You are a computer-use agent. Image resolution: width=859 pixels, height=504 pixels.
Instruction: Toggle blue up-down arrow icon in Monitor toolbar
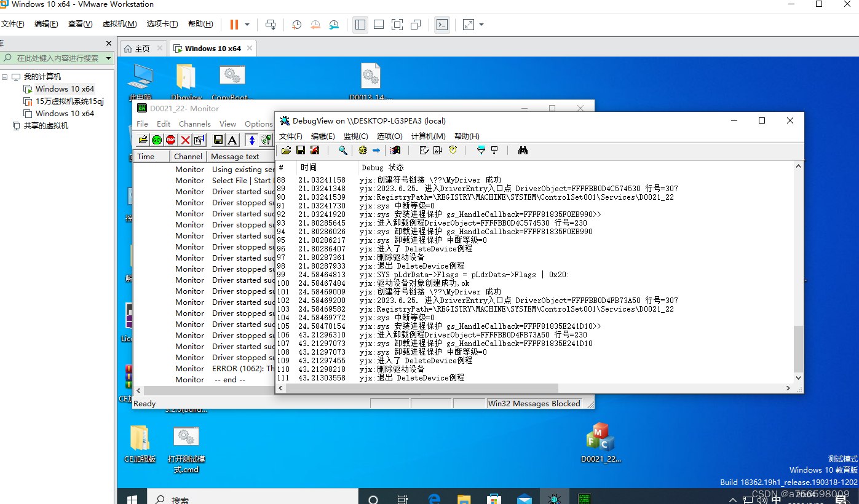click(x=251, y=140)
